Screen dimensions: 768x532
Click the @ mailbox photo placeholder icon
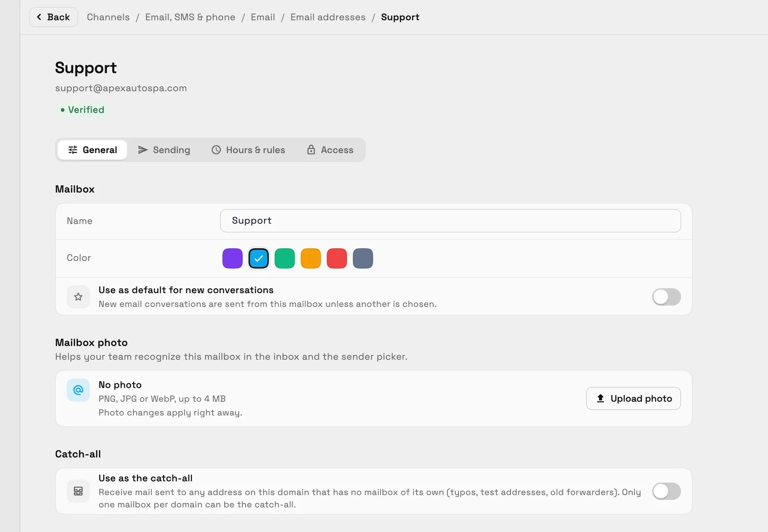tap(78, 390)
